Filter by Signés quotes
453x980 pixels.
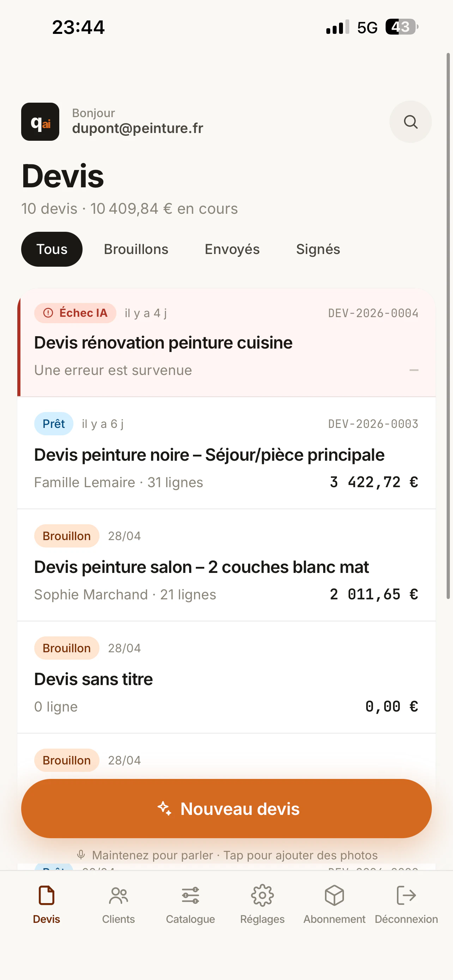(318, 249)
